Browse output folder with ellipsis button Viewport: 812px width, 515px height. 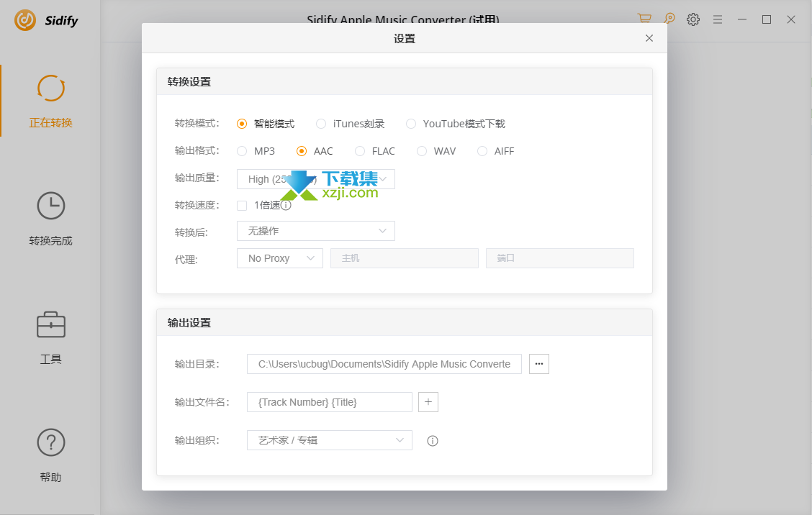(x=539, y=364)
